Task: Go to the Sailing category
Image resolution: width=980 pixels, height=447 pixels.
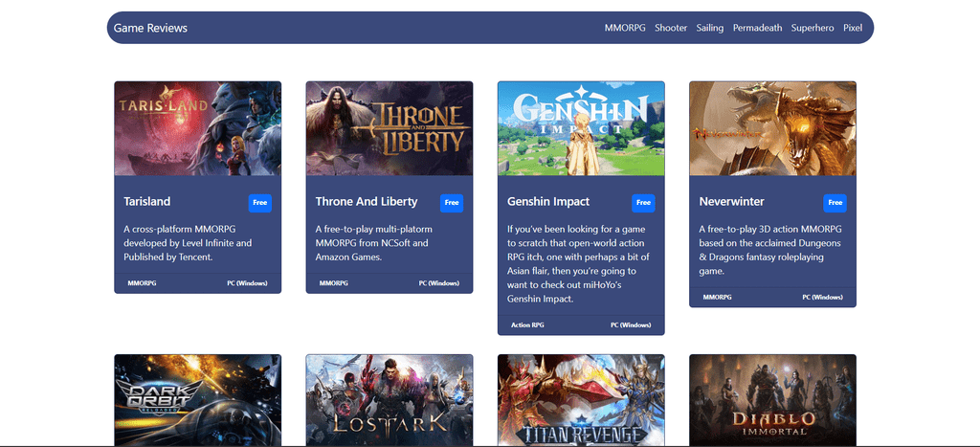Action: 710,28
